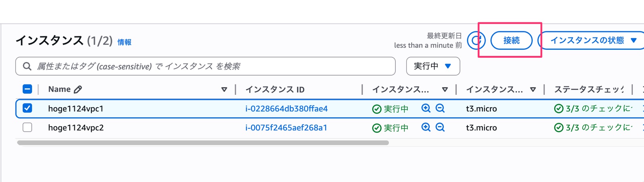Viewport: 644px width, 182px height.
Task: Open the 実行中 filter dropdown
Action: pyautogui.click(x=433, y=66)
